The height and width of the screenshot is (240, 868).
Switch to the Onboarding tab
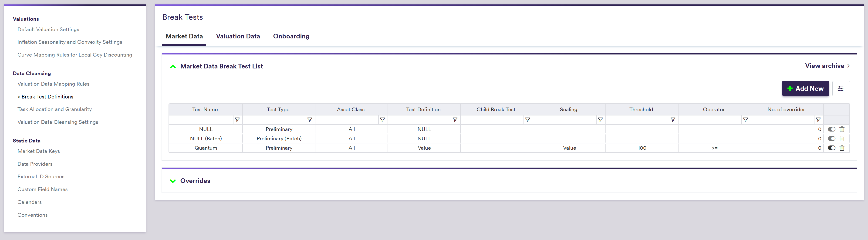coord(291,36)
